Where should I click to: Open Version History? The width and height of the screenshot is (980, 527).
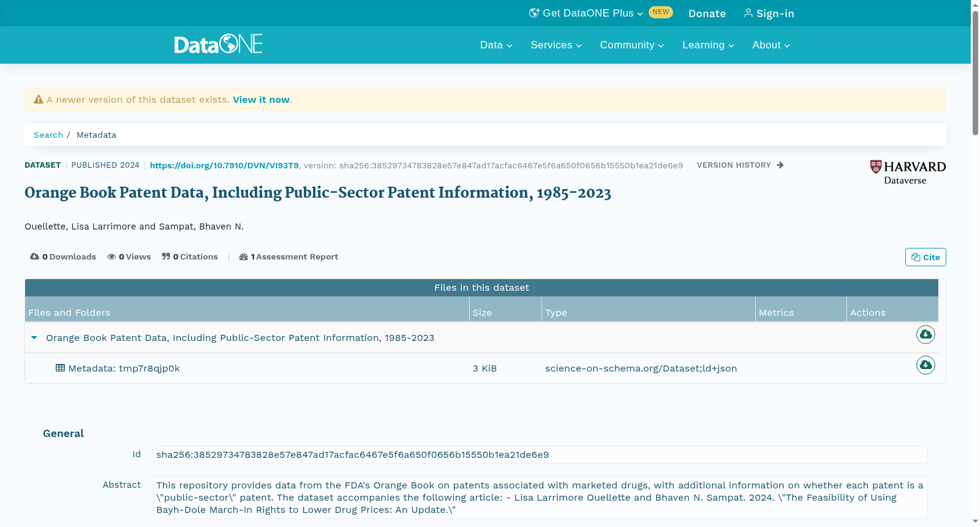click(x=740, y=165)
